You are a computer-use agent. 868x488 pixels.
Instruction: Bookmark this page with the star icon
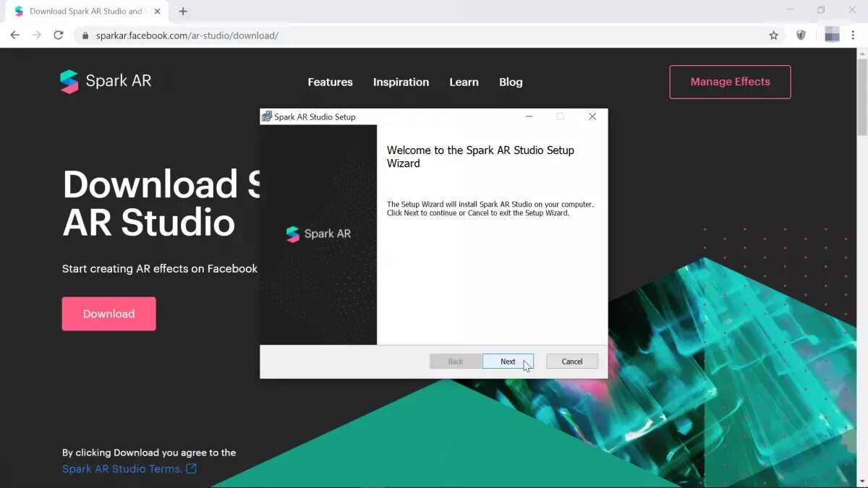[773, 35]
